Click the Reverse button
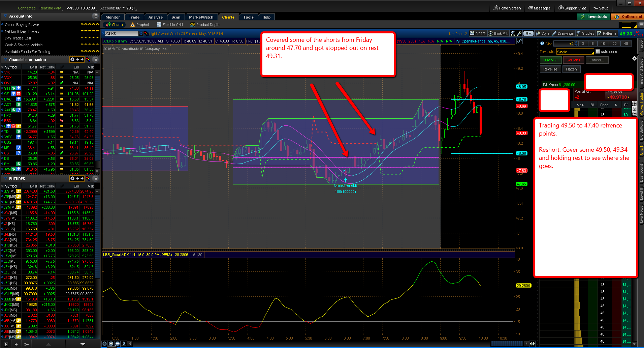The height and width of the screenshot is (348, 644). click(550, 69)
